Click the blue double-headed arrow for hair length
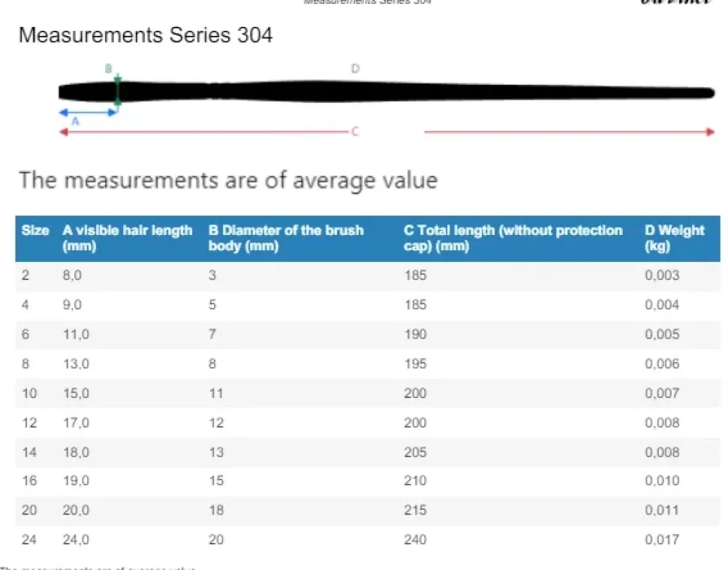This screenshot has height=570, width=728. pos(88,112)
